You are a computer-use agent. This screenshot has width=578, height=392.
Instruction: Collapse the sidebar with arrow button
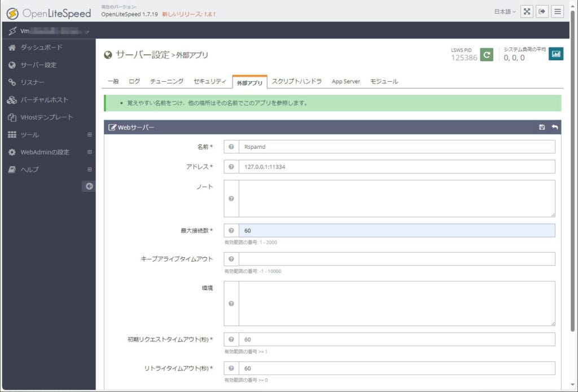(89, 186)
